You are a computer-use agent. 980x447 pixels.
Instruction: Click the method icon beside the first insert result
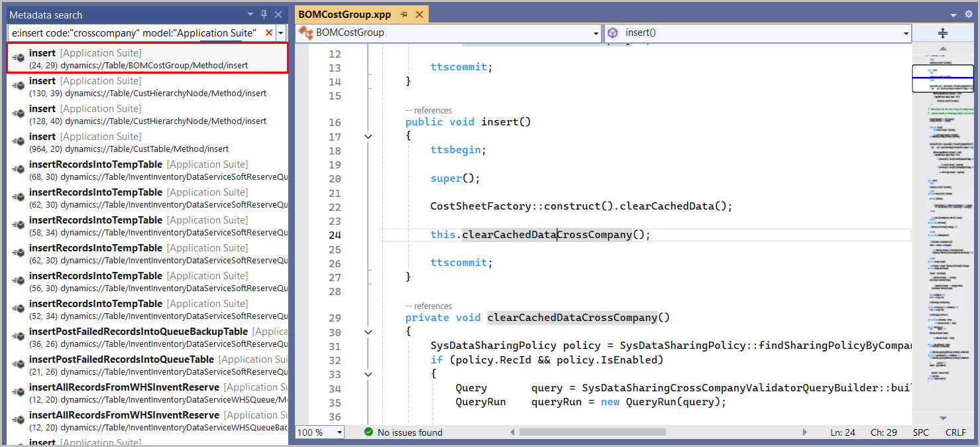(18, 56)
